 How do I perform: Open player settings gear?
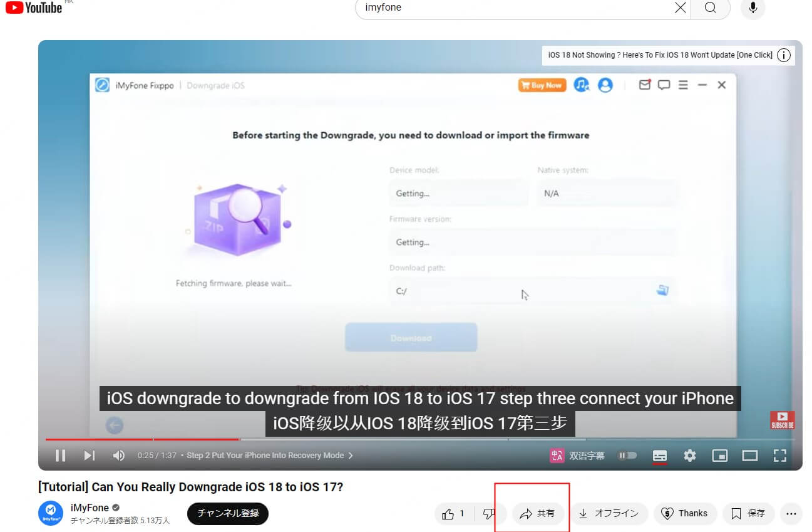[690, 456]
